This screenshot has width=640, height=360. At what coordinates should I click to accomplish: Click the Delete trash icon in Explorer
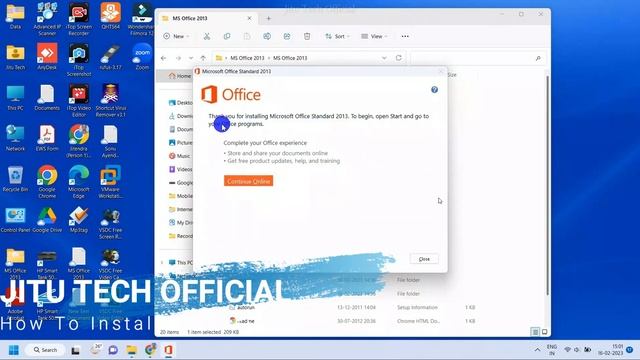tap(307, 36)
